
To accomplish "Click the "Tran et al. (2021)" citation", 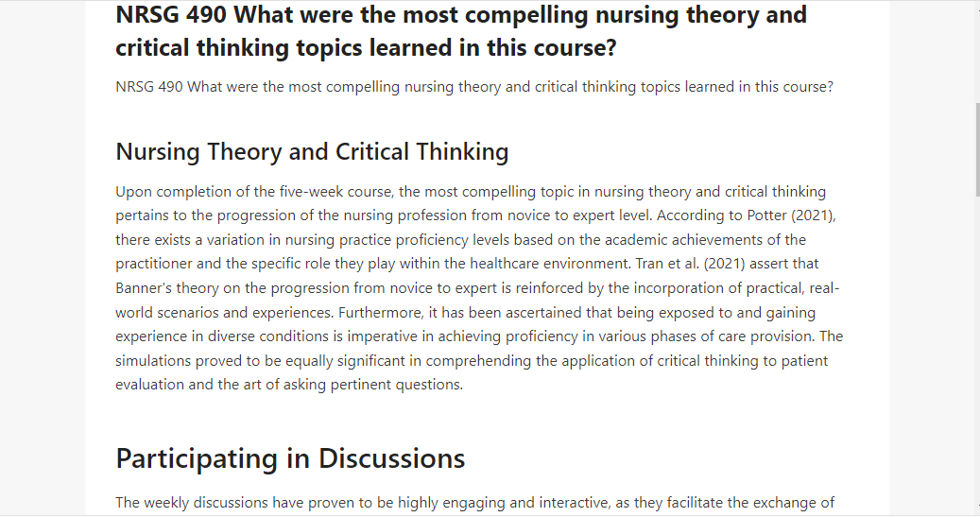I will coord(690,264).
